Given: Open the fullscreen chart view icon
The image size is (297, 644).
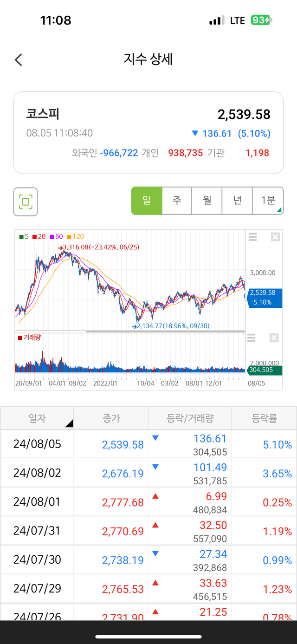Looking at the screenshot, I should [x=26, y=202].
